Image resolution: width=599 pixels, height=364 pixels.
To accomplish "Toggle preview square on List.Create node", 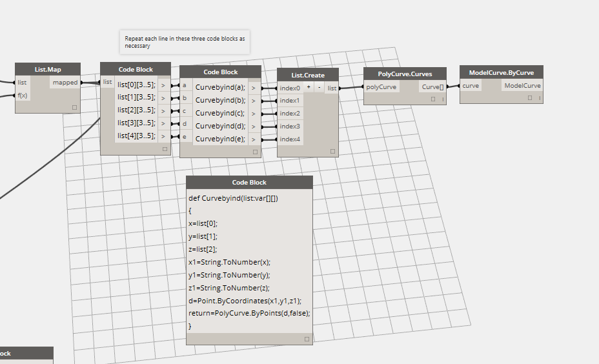I will pos(332,151).
